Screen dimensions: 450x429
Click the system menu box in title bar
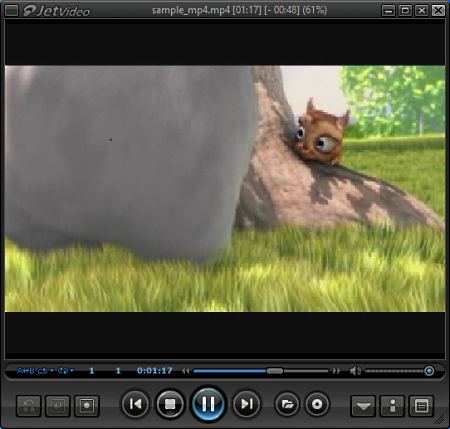point(12,11)
